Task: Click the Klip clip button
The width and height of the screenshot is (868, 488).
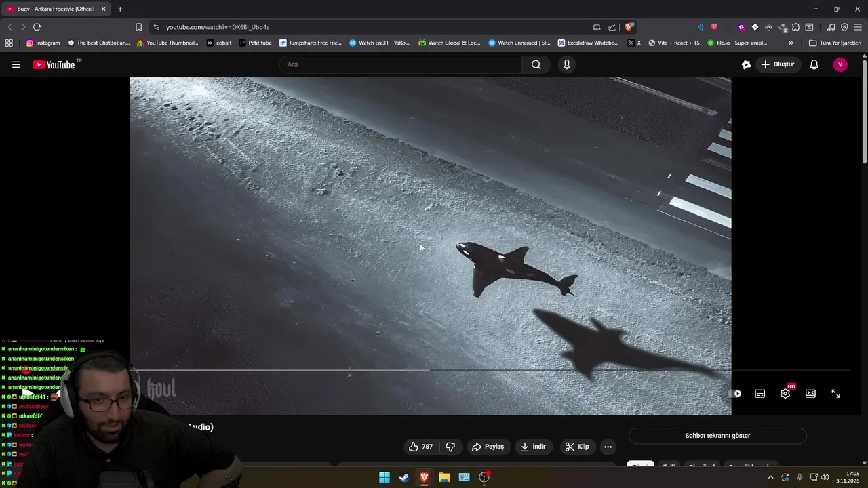Action: coord(577,447)
